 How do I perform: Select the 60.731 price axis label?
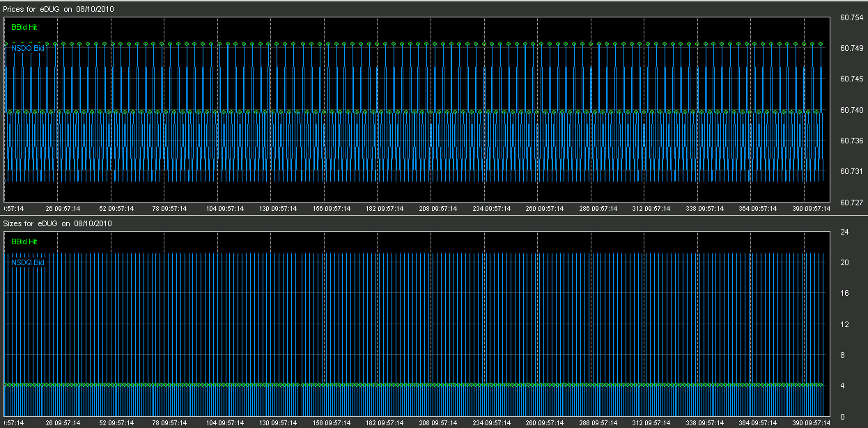point(851,171)
